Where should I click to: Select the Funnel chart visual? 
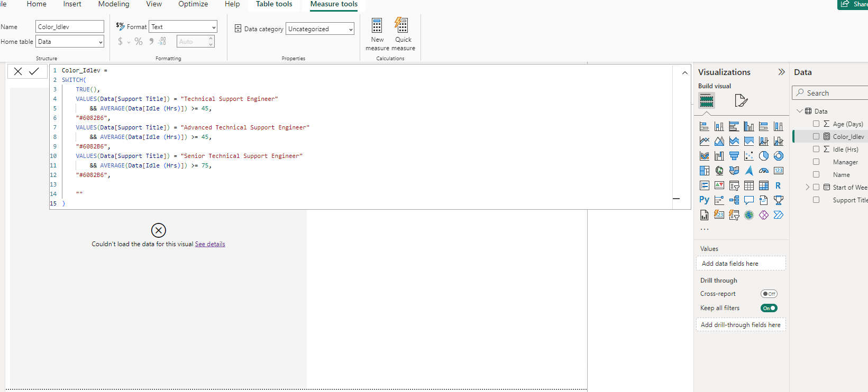click(734, 156)
